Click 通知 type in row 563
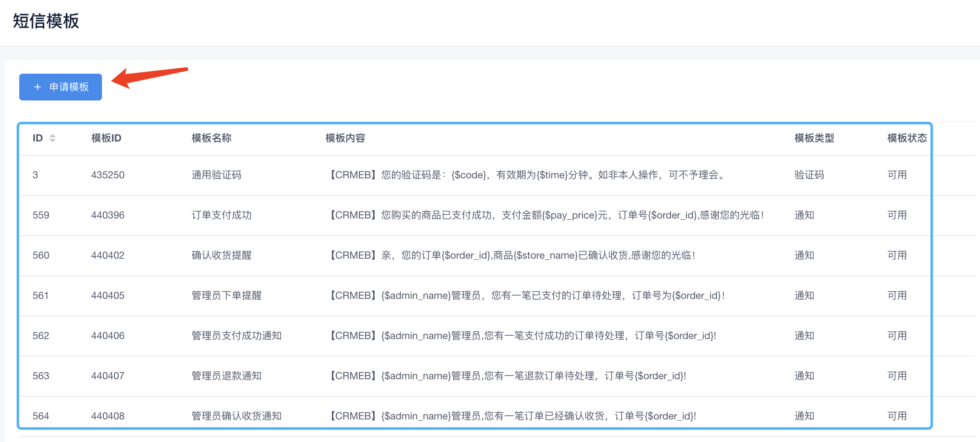 coord(804,376)
